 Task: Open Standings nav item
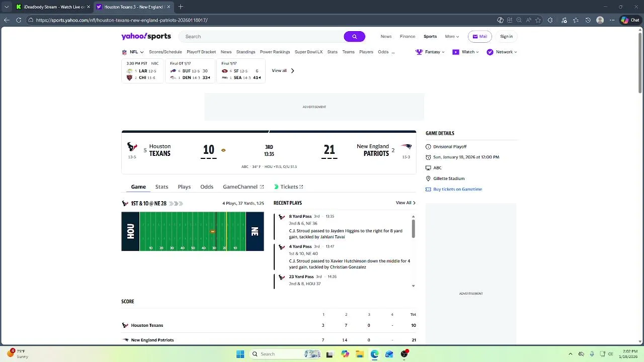246,52
